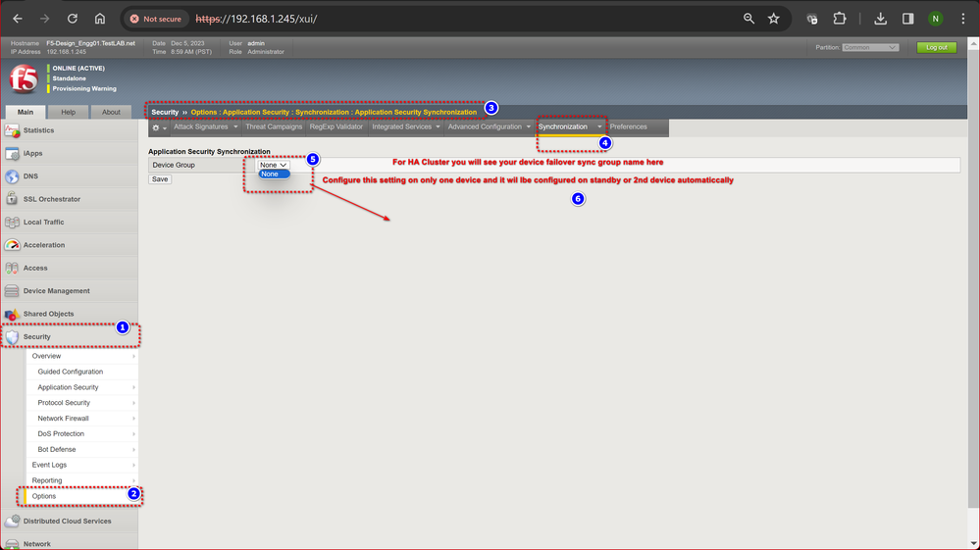The image size is (980, 550).
Task: Open the Statistics sidebar section
Action: point(69,130)
